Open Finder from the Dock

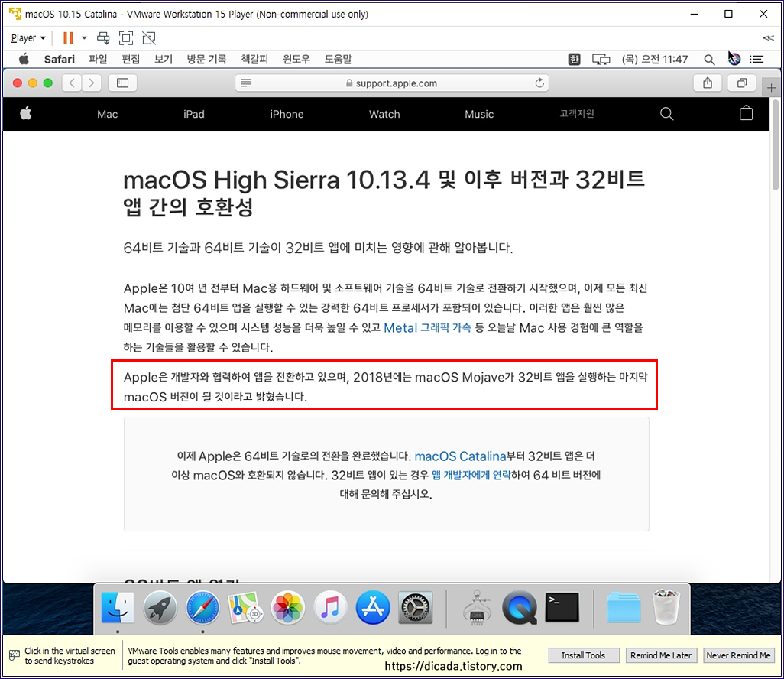118,609
